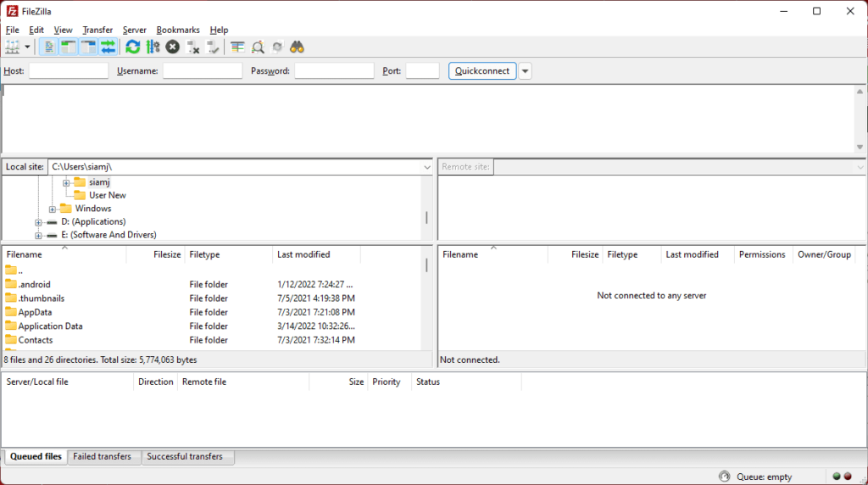This screenshot has width=868, height=485.
Task: Cancel the current operation
Action: [x=173, y=47]
